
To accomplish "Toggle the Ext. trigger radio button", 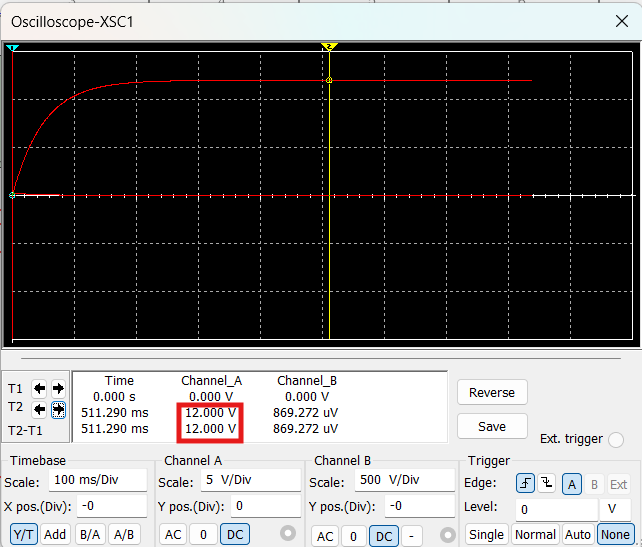I will point(616,440).
